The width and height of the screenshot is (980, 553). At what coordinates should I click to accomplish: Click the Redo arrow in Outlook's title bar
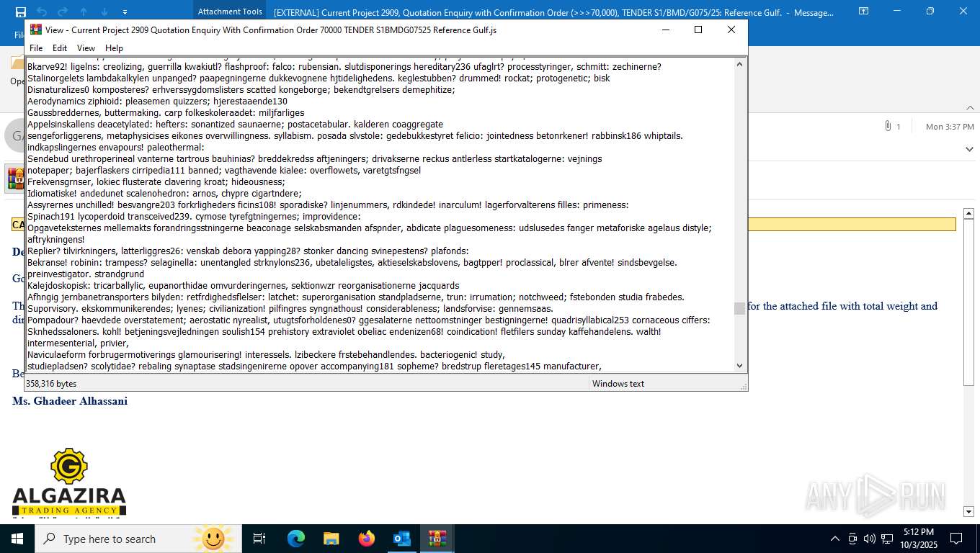click(63, 12)
